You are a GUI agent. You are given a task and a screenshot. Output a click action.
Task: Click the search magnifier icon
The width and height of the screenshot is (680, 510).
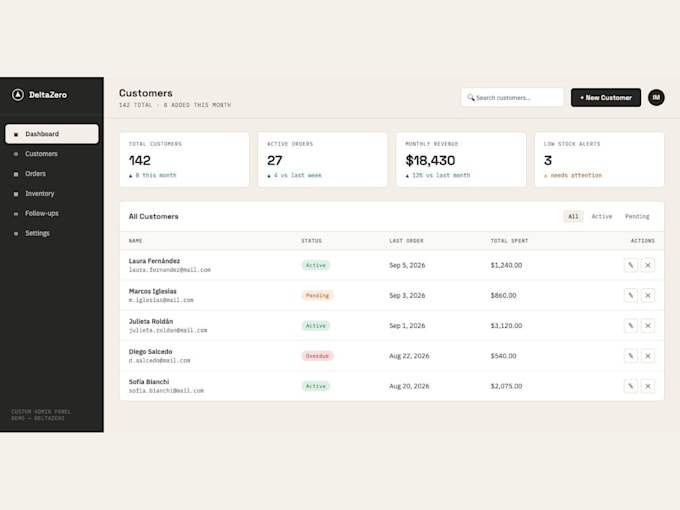(x=471, y=98)
